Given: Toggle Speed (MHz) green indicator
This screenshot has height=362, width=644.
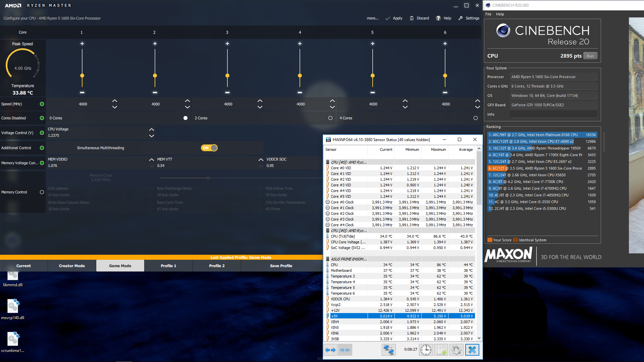Looking at the screenshot, I should [x=42, y=104].
